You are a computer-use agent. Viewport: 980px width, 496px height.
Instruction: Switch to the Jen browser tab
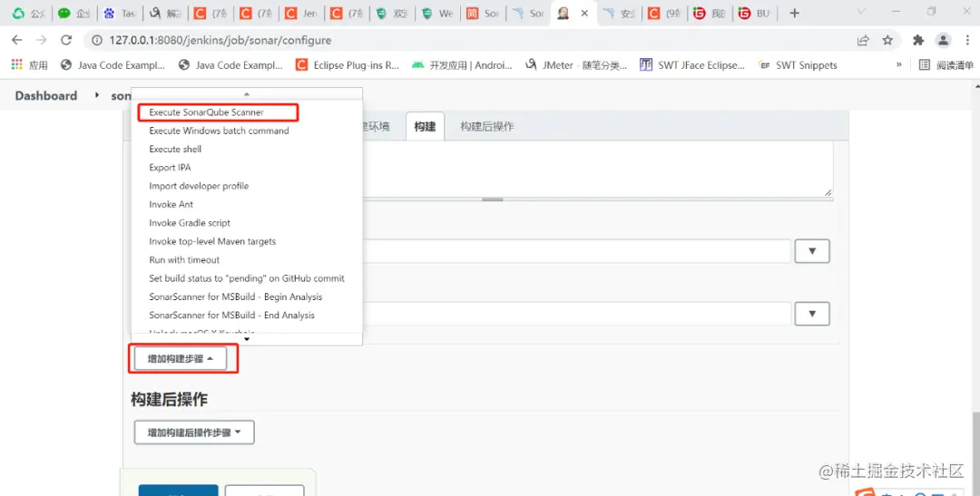(x=300, y=13)
